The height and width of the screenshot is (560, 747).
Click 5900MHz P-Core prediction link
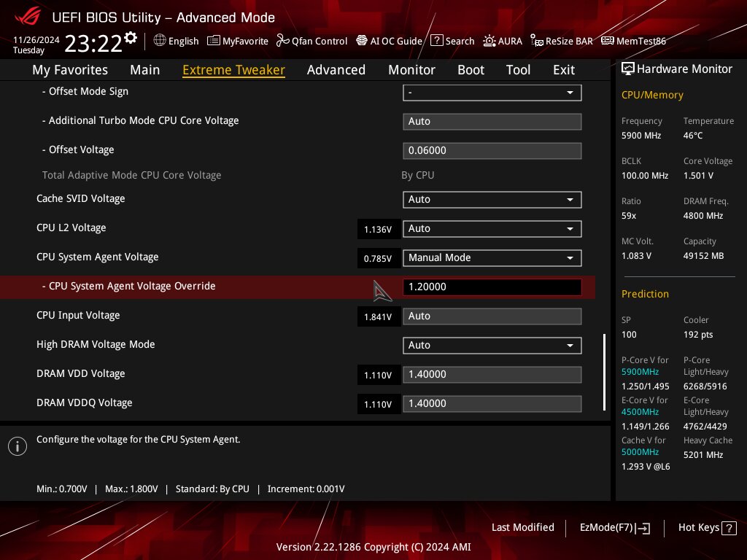(640, 372)
